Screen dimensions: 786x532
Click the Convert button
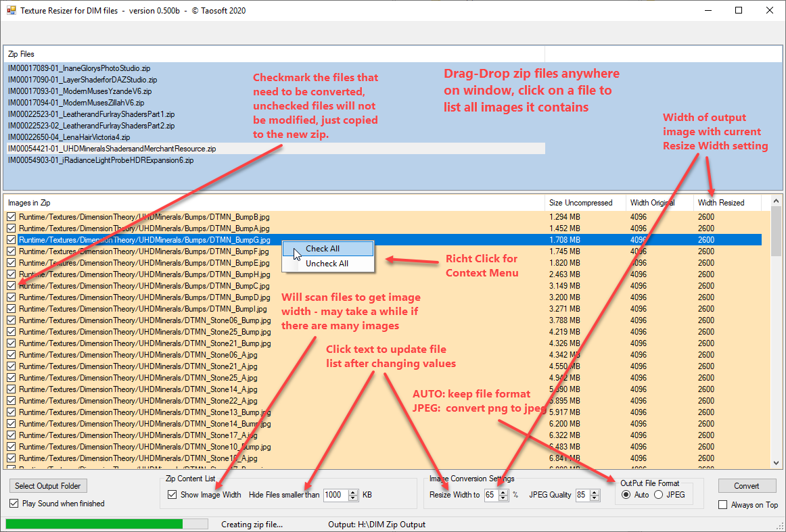click(747, 486)
